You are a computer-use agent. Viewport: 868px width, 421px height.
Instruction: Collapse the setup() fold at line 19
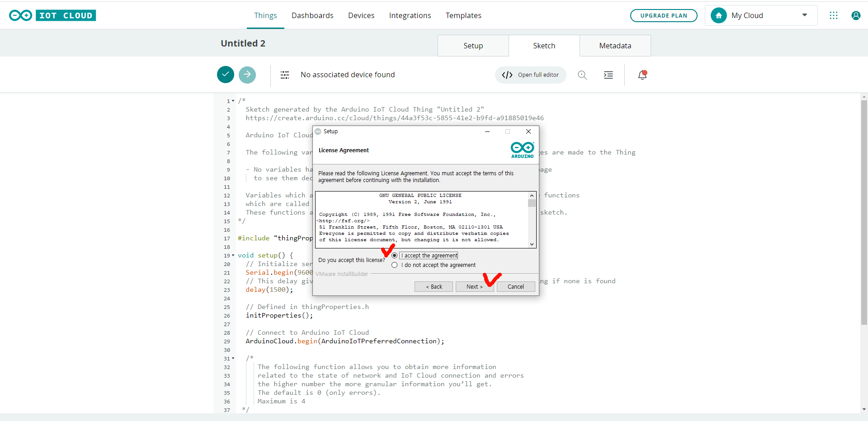point(233,255)
